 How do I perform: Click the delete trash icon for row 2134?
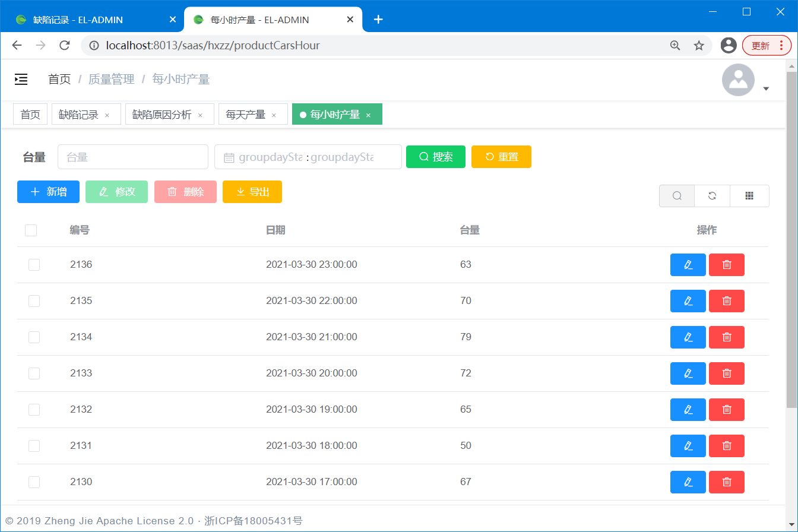726,337
